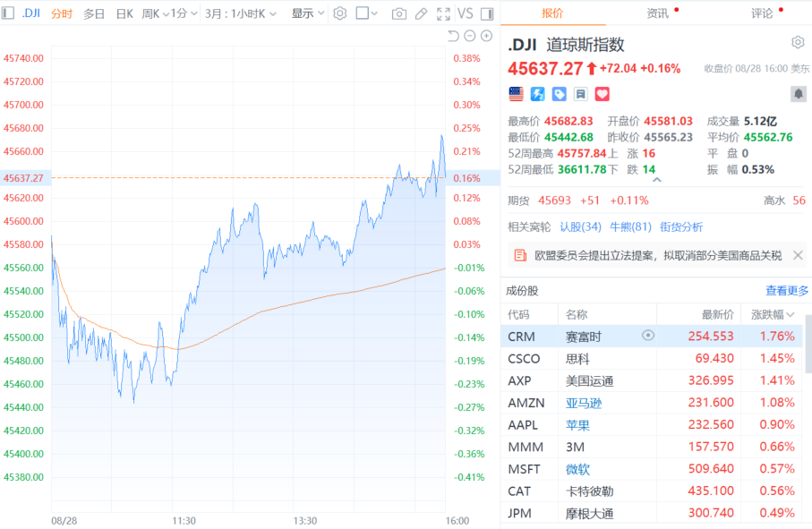
Task: Dismiss the EU tariff news banner
Action: (798, 255)
